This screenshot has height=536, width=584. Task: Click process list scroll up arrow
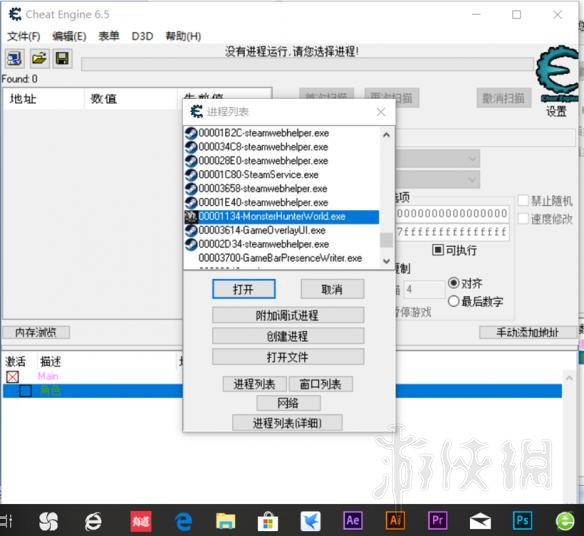click(387, 135)
